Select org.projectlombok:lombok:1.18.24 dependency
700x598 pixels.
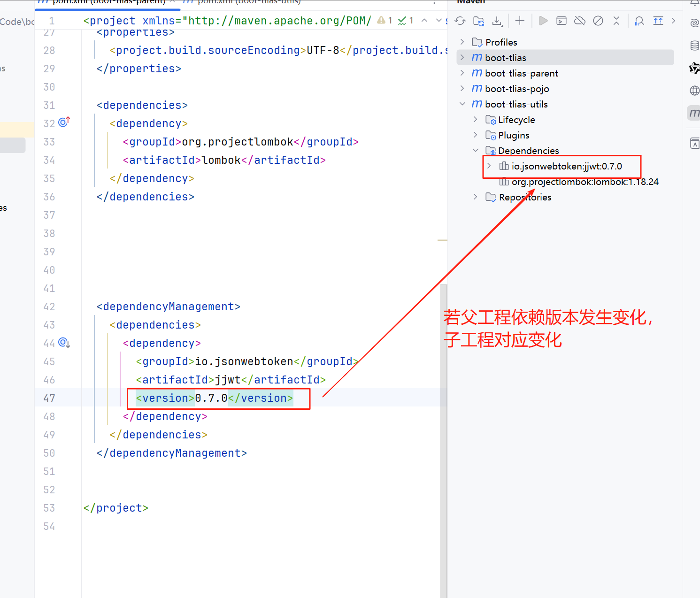pos(585,182)
